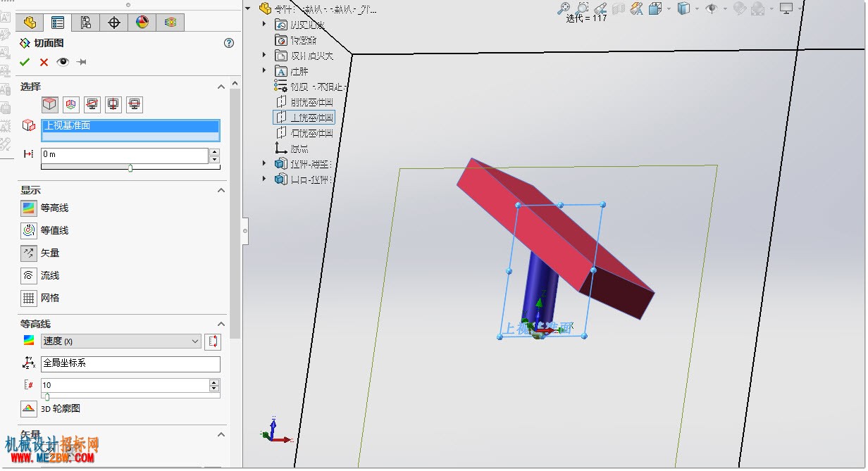Toggle the preview eye icon

(x=63, y=62)
